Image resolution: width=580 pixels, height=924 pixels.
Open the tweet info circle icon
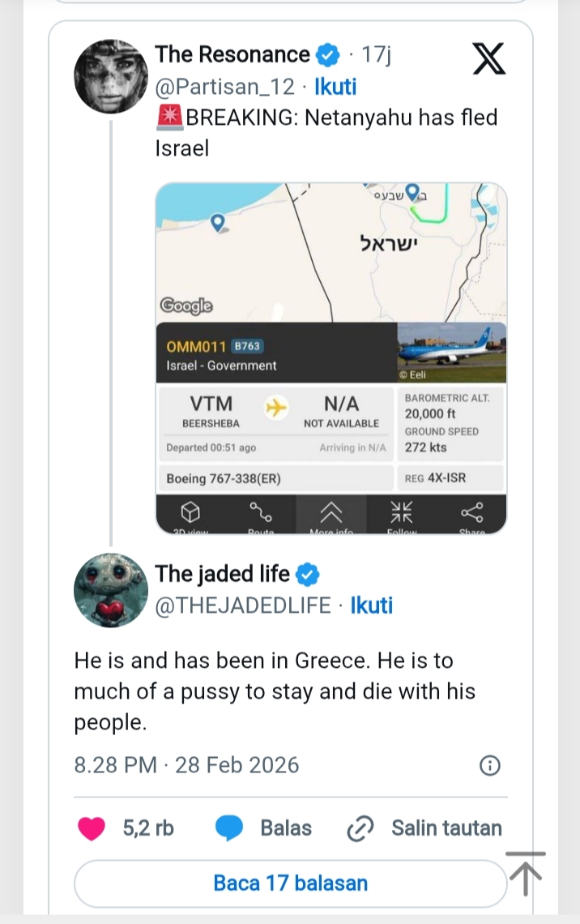pyautogui.click(x=489, y=765)
